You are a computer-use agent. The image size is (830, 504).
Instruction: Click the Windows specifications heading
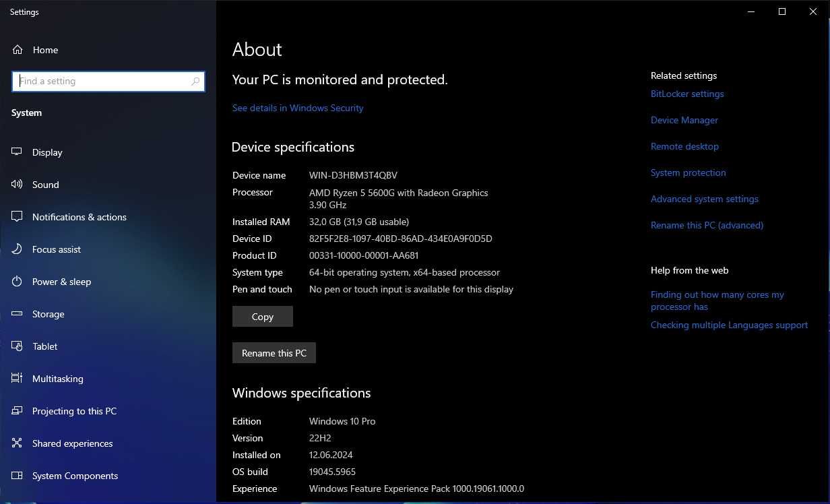coord(302,393)
